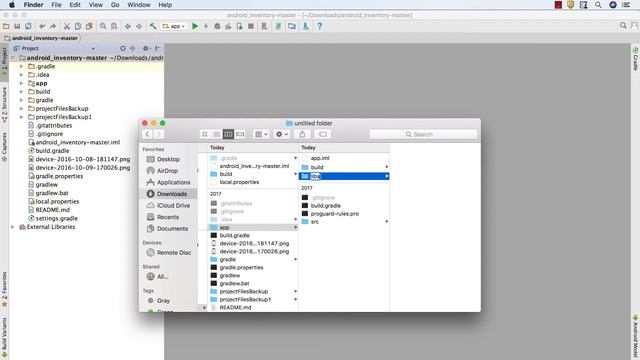Viewport: 640px width, 360px height.
Task: Click the Save All toolbar icon
Action: coord(17,26)
